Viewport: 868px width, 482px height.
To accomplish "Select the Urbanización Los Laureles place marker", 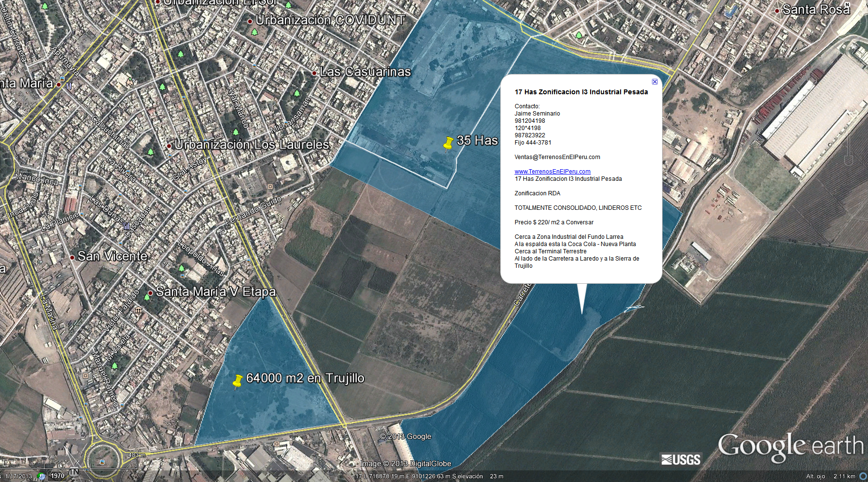I will tap(169, 146).
